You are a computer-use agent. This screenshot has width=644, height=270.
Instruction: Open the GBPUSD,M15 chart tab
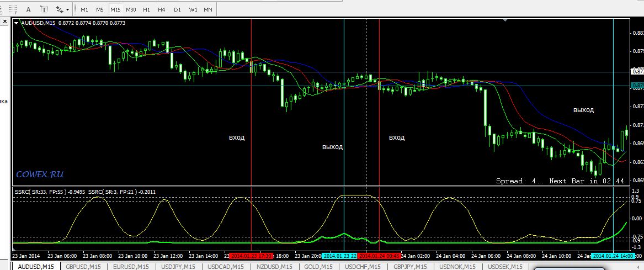click(x=83, y=267)
